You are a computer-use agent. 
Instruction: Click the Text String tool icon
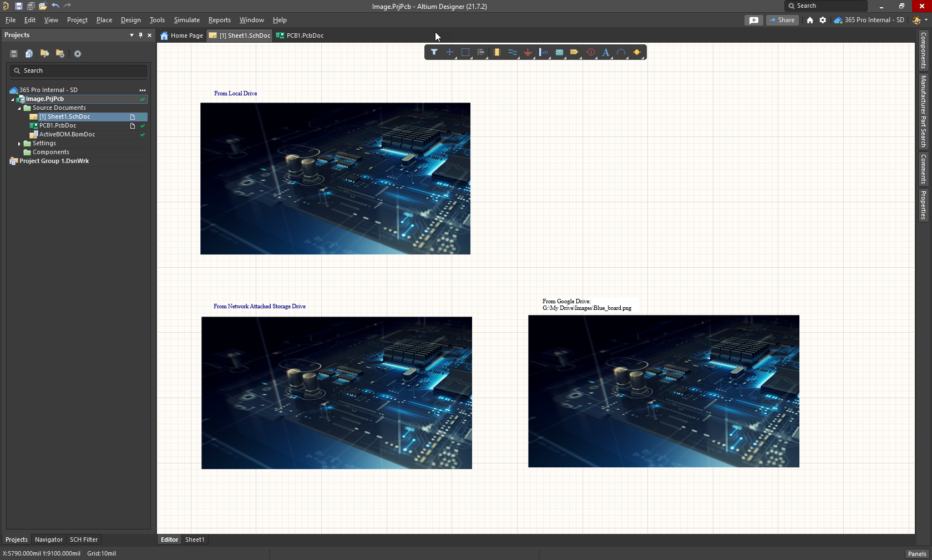click(606, 53)
